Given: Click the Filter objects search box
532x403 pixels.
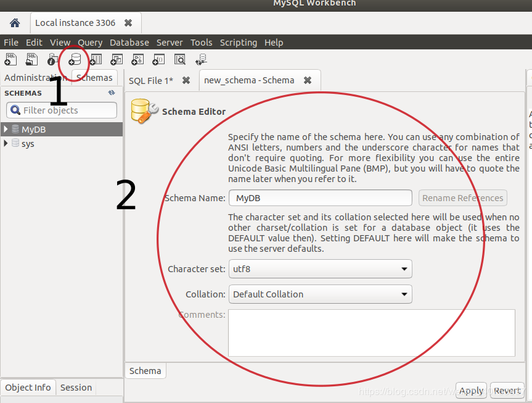Looking at the screenshot, I should 62,110.
